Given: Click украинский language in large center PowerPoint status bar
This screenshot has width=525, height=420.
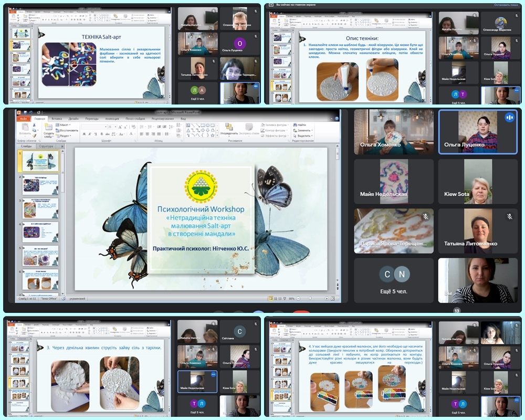Looking at the screenshot, I should pyautogui.click(x=77, y=298).
